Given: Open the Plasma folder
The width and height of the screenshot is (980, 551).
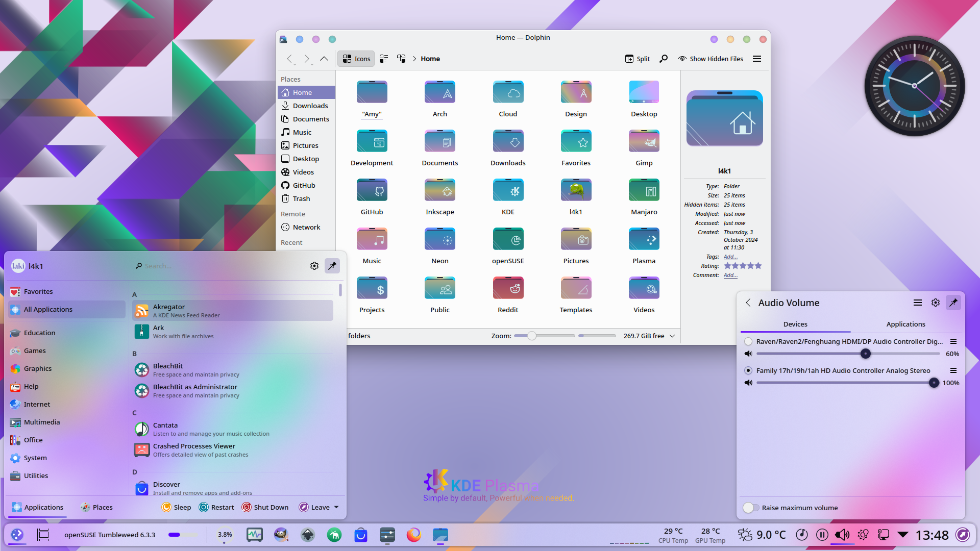Looking at the screenshot, I should [644, 246].
